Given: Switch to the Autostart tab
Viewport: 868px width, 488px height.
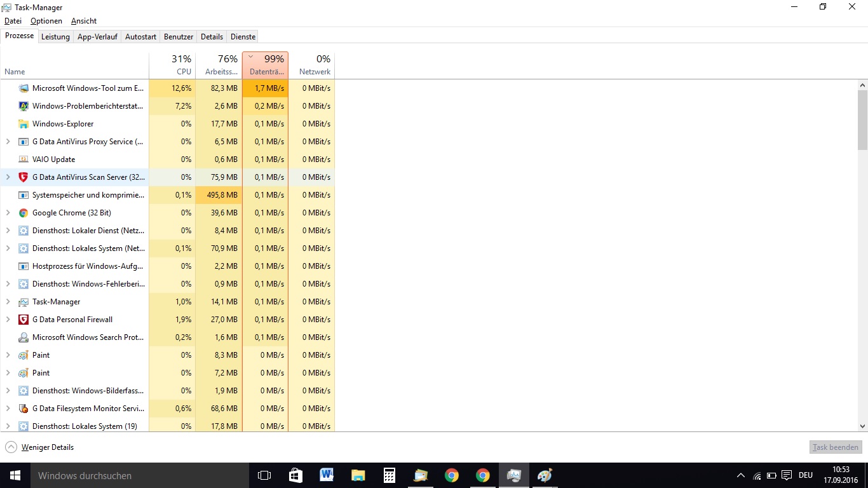Looking at the screenshot, I should 140,37.
